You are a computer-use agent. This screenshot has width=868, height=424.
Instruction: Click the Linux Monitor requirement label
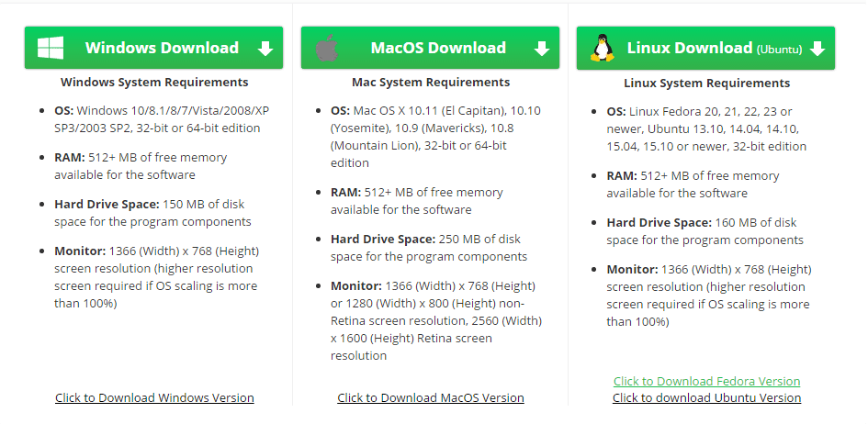coord(632,269)
